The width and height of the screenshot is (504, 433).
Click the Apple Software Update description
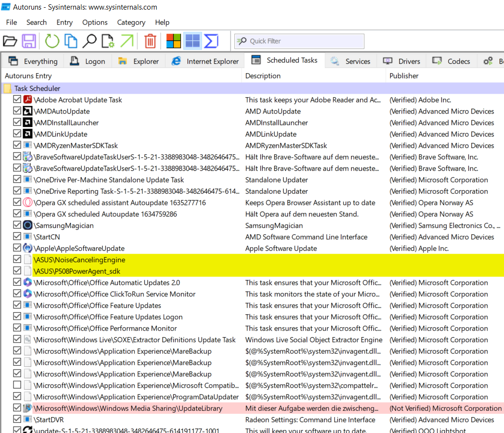[281, 248]
